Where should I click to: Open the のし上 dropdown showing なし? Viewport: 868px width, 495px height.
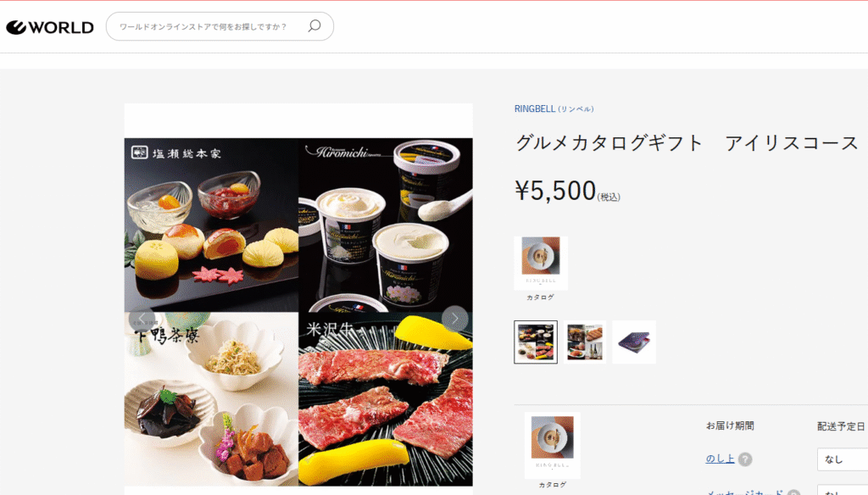tap(843, 459)
